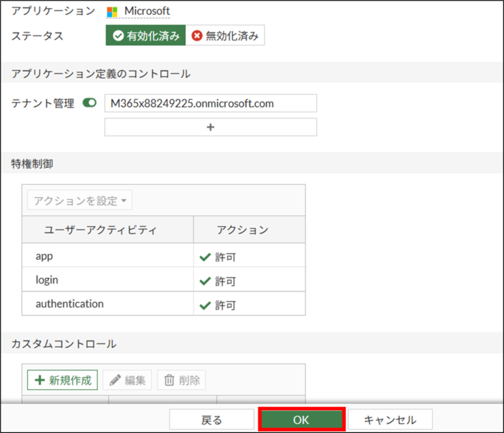Edit the M365x88249225.onmicrosoft.com tenant field
Viewport: 504px width, 433px height.
210,103
